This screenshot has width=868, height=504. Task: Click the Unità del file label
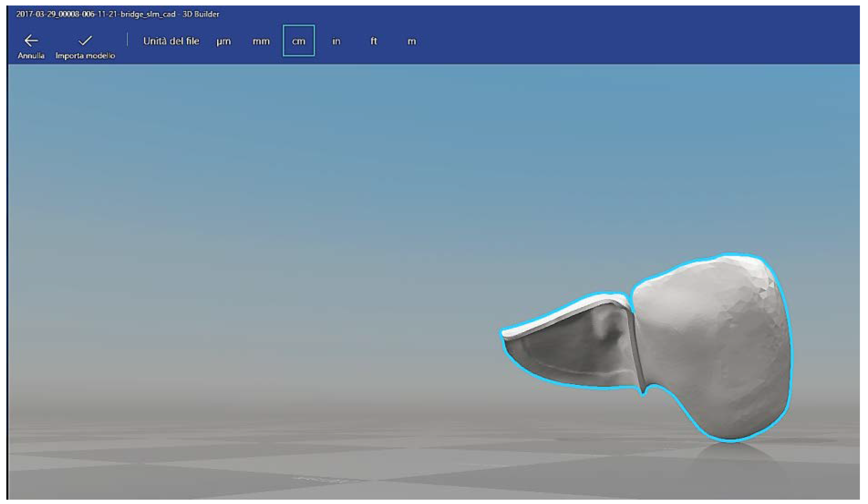[171, 41]
